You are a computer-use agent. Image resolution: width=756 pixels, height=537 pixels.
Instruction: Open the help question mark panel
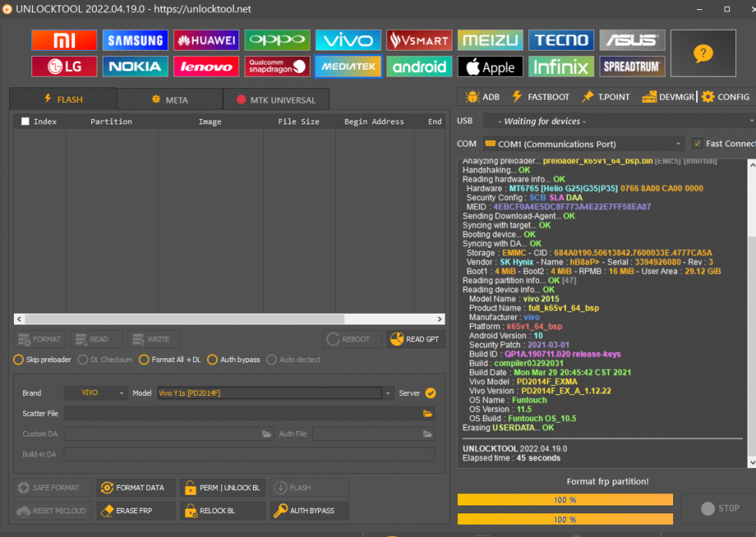pos(703,53)
